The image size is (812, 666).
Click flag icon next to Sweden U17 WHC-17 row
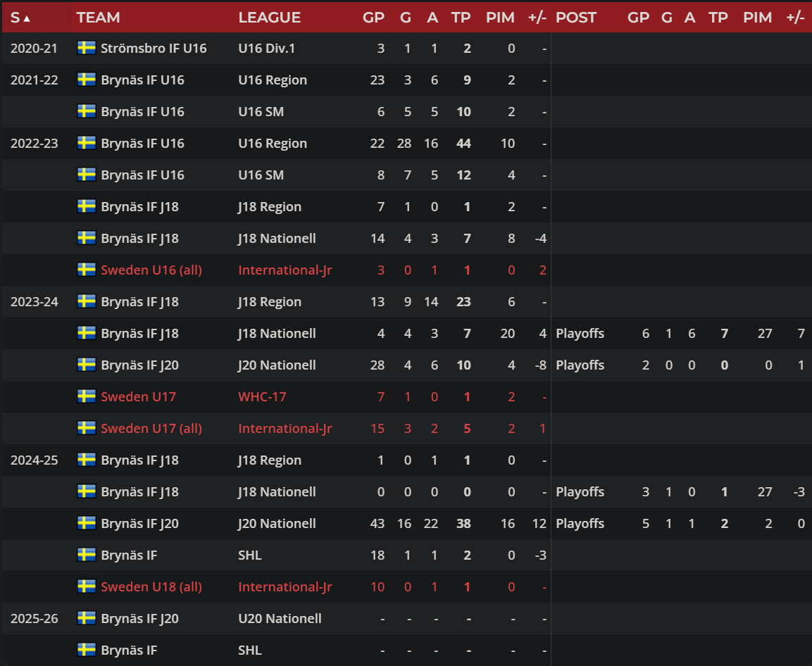[x=87, y=396]
